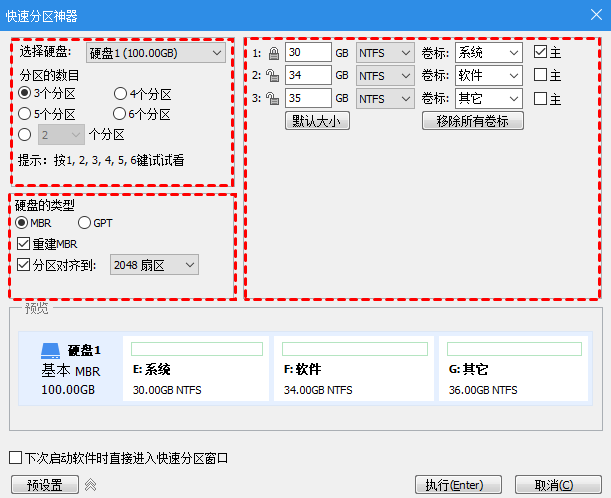
Task: Click the hint text 提示: 按1, 2, 3, 4, 5, 6键试试看
Action: pos(101,160)
